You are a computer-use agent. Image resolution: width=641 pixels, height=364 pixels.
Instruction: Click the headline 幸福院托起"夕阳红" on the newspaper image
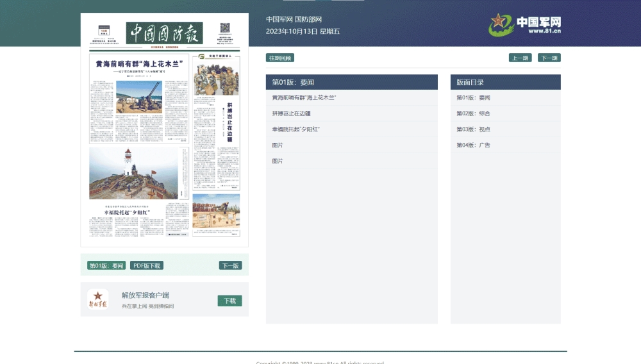point(127,212)
